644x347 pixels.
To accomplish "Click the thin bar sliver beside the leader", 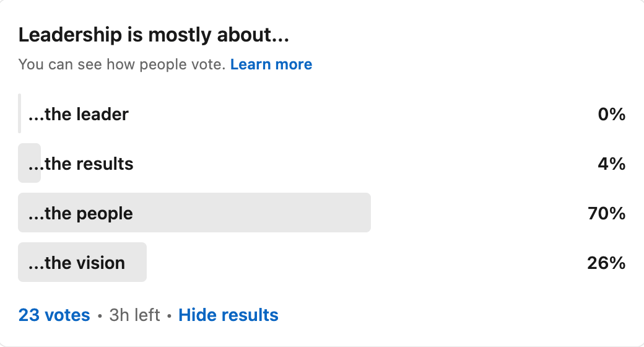I will click(19, 113).
